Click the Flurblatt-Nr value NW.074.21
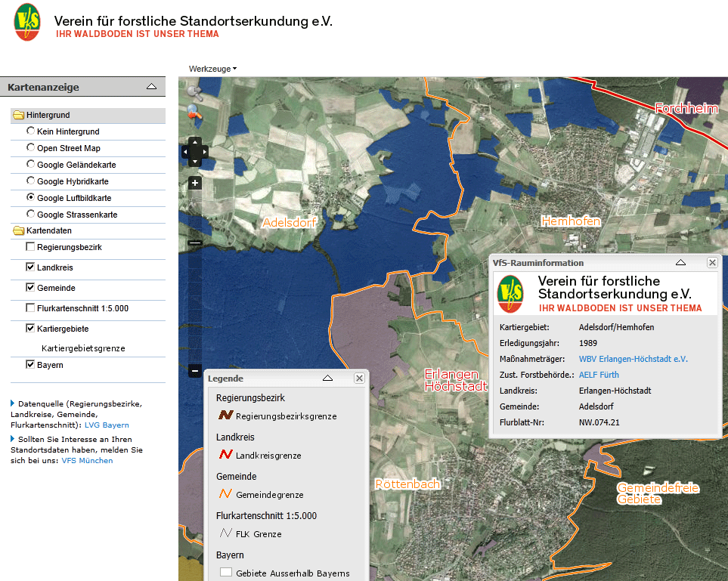The width and height of the screenshot is (728, 581). (599, 422)
